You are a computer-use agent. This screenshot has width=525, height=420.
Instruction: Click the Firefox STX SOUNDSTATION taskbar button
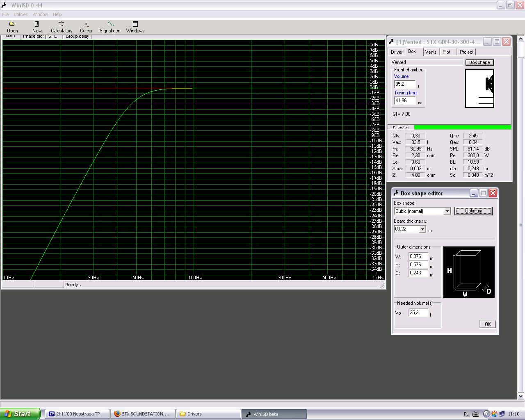pos(142,414)
